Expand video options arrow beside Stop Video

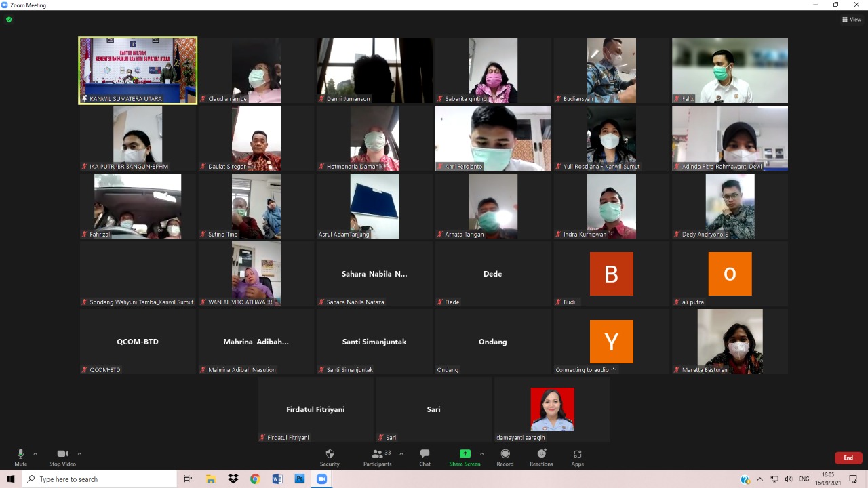pyautogui.click(x=79, y=454)
